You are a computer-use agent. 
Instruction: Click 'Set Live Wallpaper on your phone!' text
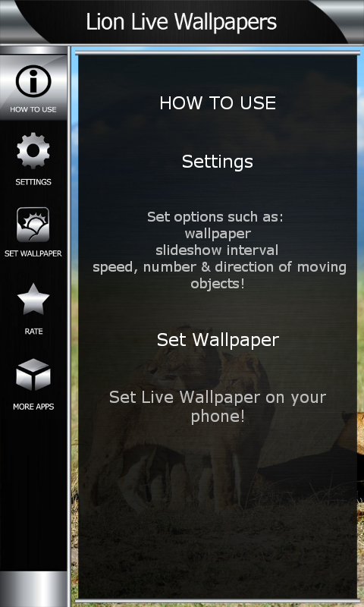pyautogui.click(x=218, y=407)
